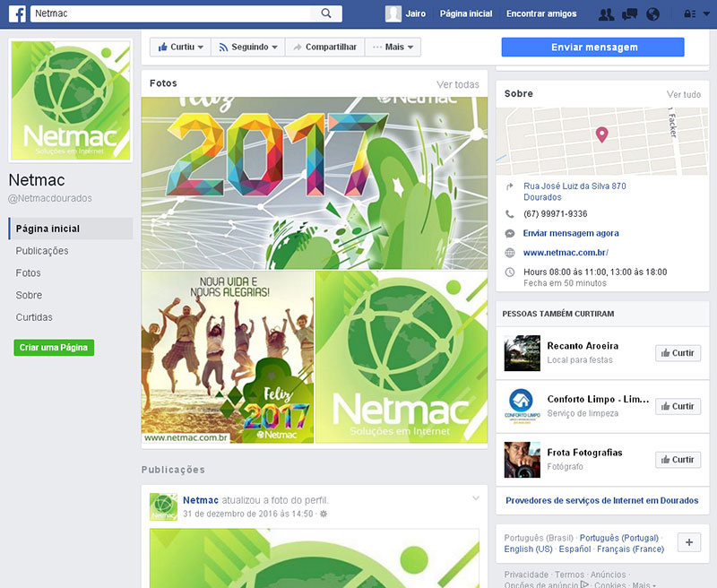Switch language to Español
Viewport: 717px width, 588px height.
(x=574, y=549)
